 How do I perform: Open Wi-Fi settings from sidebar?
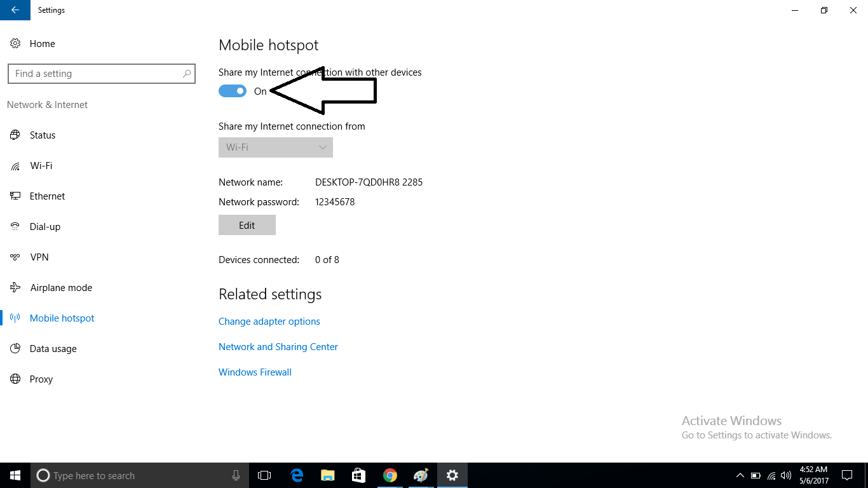tap(15, 165)
